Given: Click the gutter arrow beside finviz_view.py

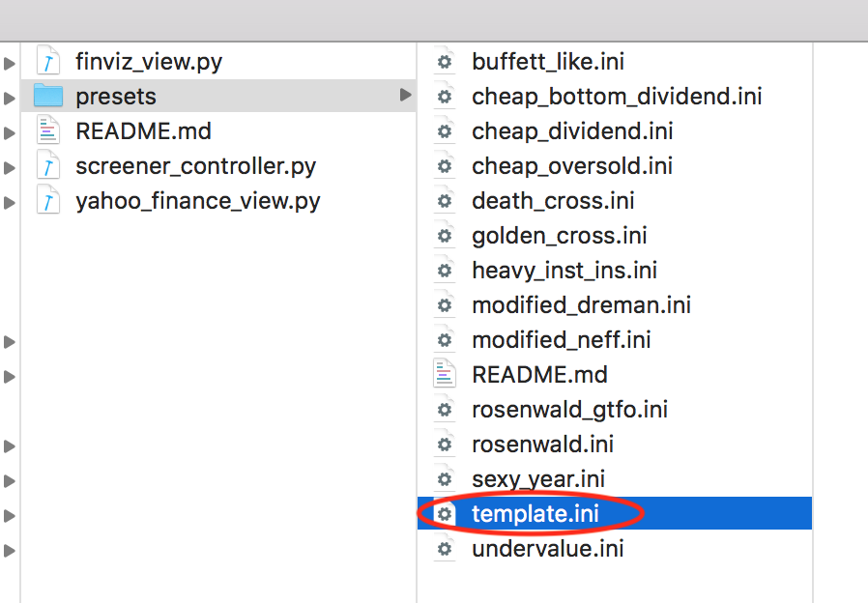Looking at the screenshot, I should (9, 64).
